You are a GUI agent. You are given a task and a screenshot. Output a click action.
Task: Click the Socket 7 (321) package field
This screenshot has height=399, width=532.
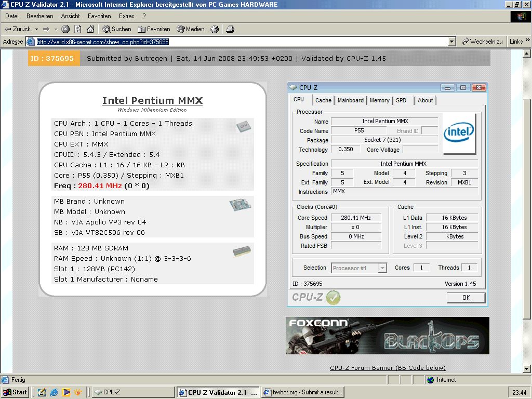(384, 140)
